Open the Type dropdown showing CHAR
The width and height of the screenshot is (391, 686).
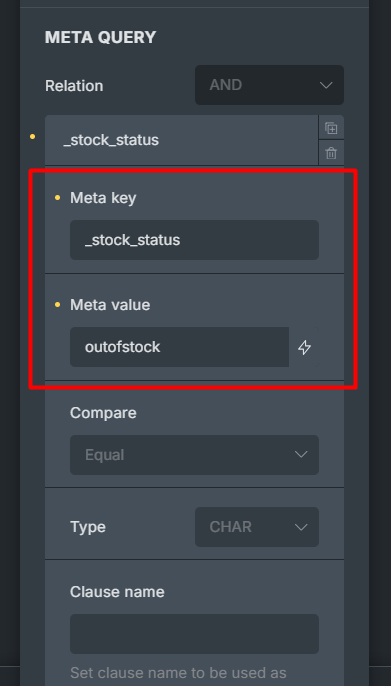click(x=257, y=527)
